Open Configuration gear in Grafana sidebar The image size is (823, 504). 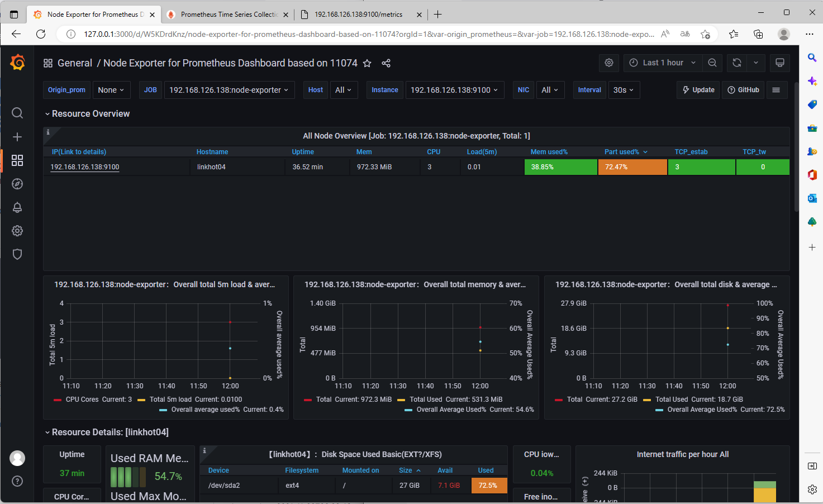(x=17, y=231)
